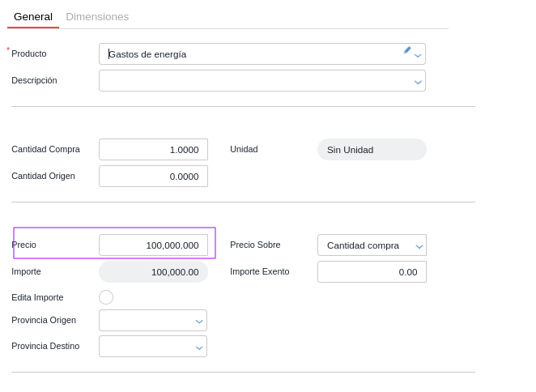This screenshot has height=392, width=536.
Task: Switch to the Dimensiones tab
Action: point(97,16)
